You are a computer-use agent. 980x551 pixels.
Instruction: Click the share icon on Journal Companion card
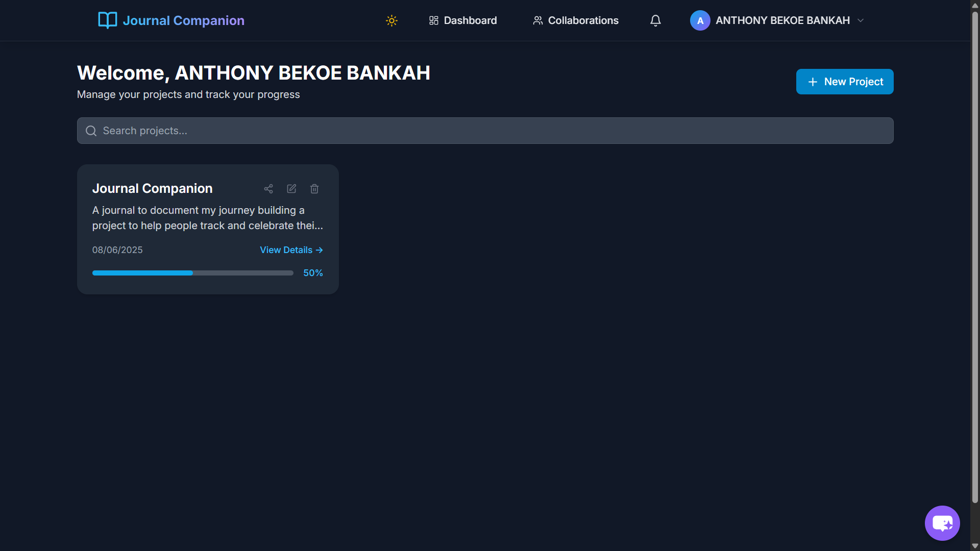(268, 189)
